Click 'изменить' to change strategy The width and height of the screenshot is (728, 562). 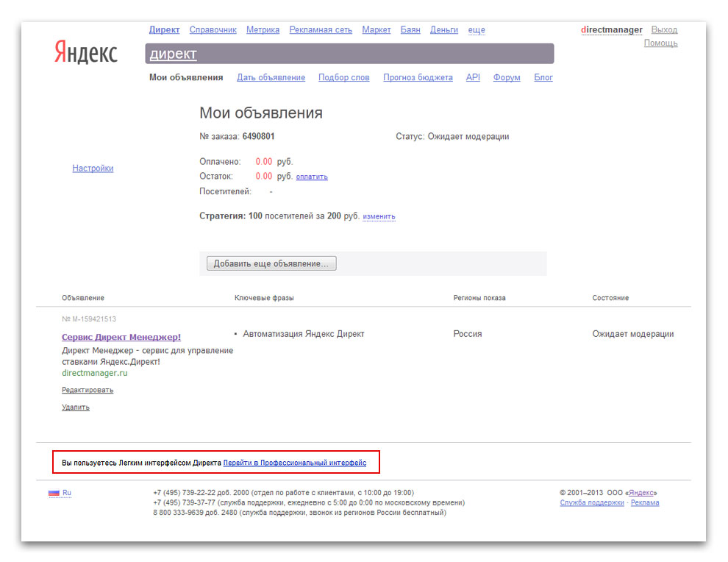click(379, 217)
